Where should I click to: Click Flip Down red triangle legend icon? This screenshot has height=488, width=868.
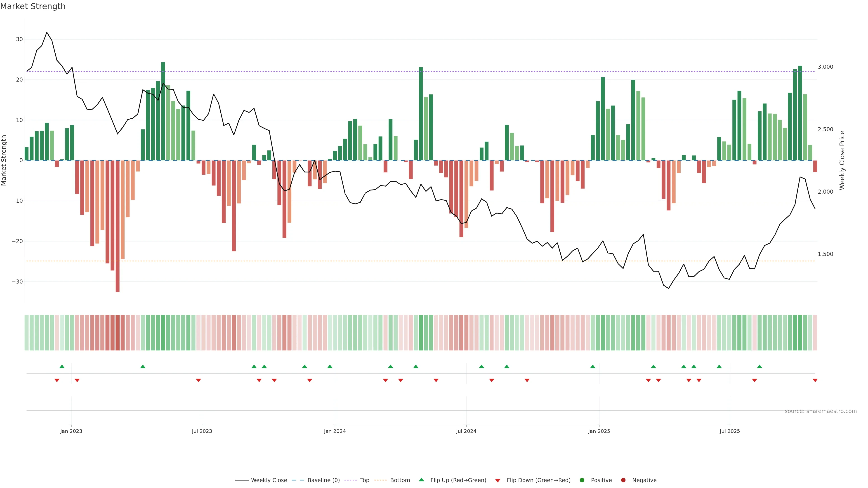[498, 480]
